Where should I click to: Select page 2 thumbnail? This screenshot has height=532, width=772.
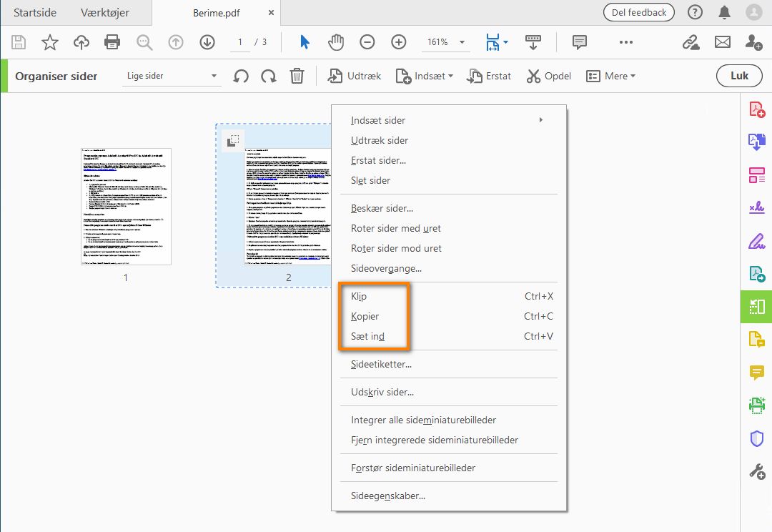(287, 207)
